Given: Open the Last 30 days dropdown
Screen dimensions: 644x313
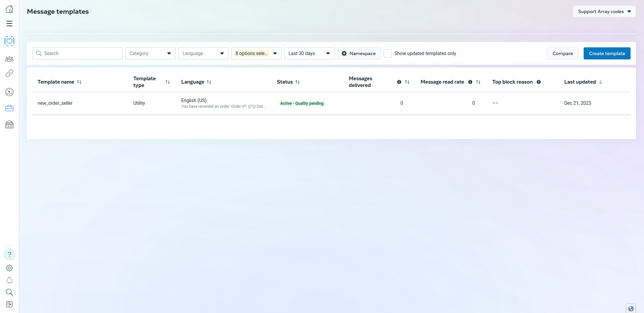Looking at the screenshot, I should (x=310, y=53).
